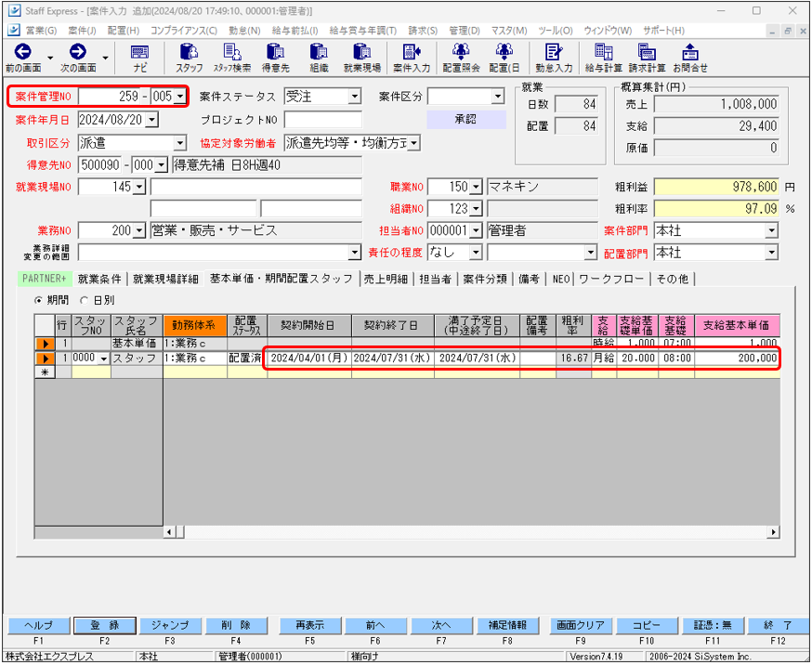Click the プロジェクトNO input field
Image resolution: width=812 pixels, height=665 pixels.
point(323,120)
